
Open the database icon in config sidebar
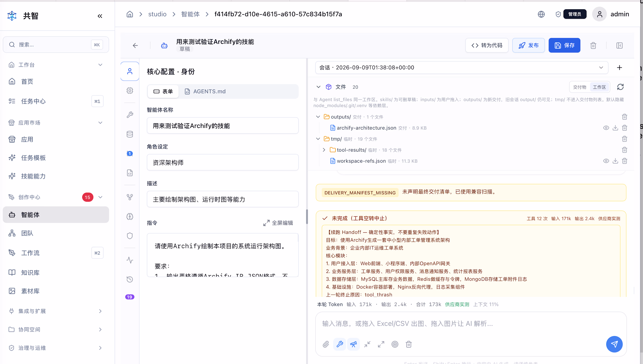coord(130,134)
